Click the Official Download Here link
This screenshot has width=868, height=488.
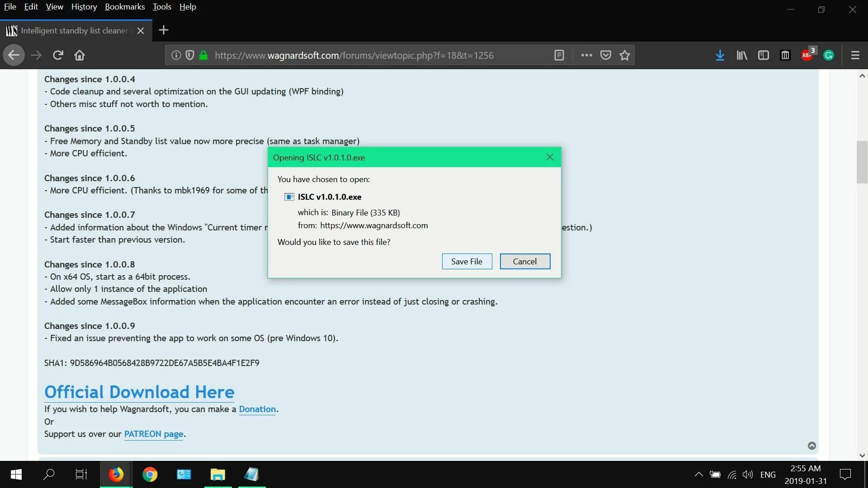[x=139, y=392]
